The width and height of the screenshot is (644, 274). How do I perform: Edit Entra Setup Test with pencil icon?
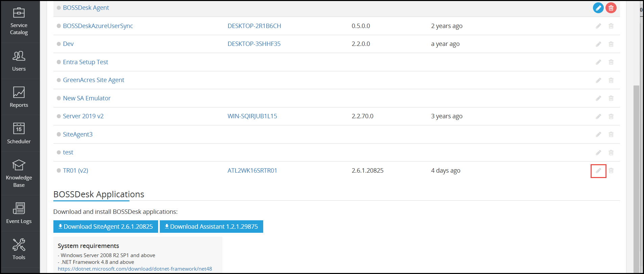tap(598, 62)
